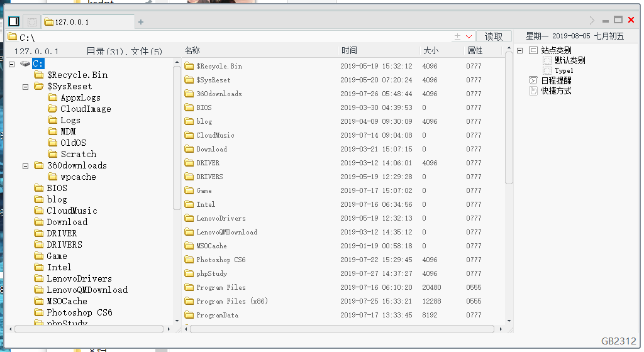The image size is (644, 352).
Task: Select Program Files (x86) in the file list
Action: (x=232, y=301)
